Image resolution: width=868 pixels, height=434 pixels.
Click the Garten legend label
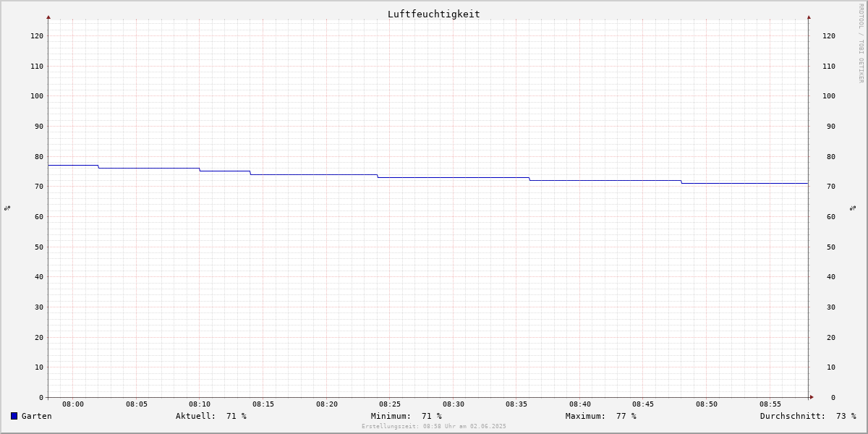tap(37, 416)
